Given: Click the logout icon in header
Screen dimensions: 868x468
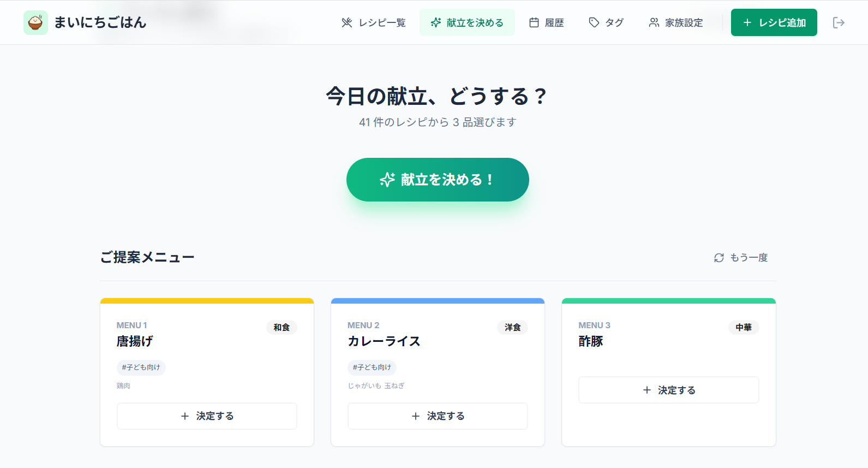Looking at the screenshot, I should tap(839, 22).
